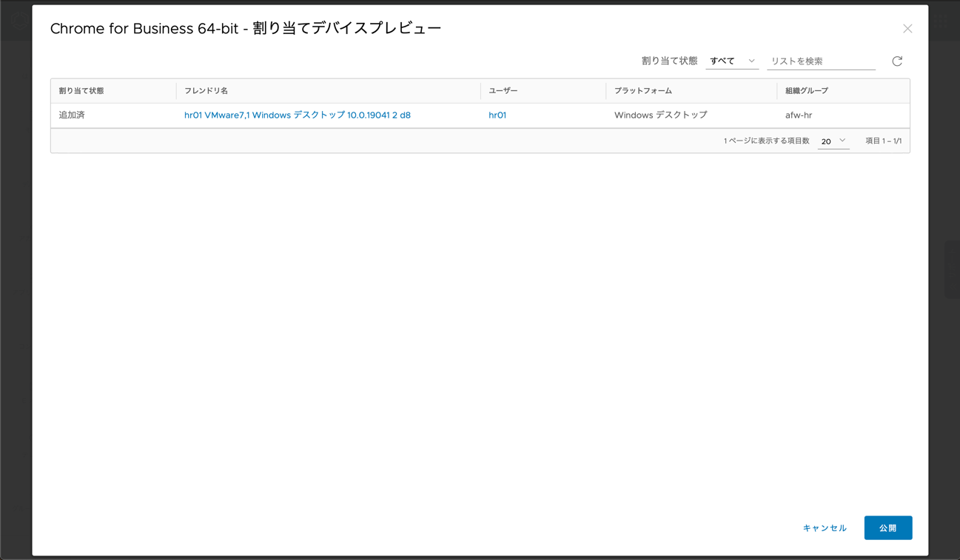Viewport: 960px width, 560px height.
Task: Open the hr01 user link
Action: pos(497,115)
